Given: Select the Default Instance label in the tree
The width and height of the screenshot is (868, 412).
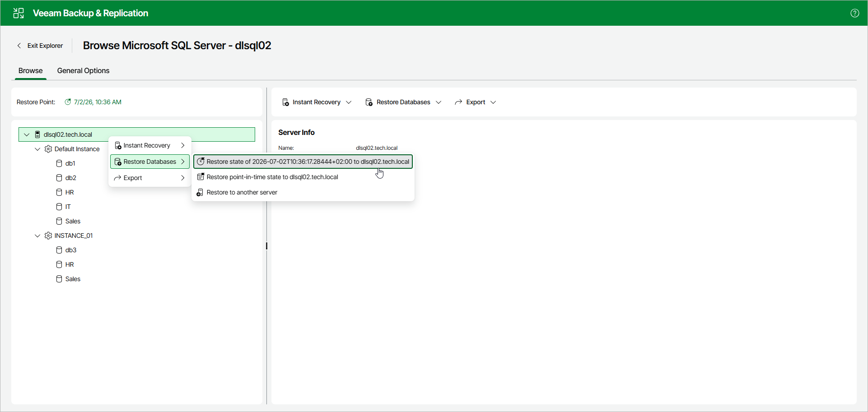Looking at the screenshot, I should (x=77, y=149).
